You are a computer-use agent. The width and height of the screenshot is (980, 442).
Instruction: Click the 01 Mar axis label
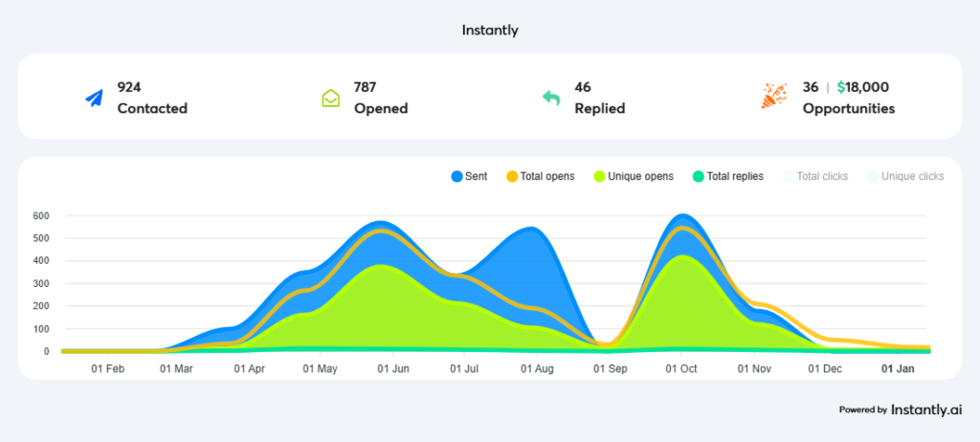(x=176, y=369)
